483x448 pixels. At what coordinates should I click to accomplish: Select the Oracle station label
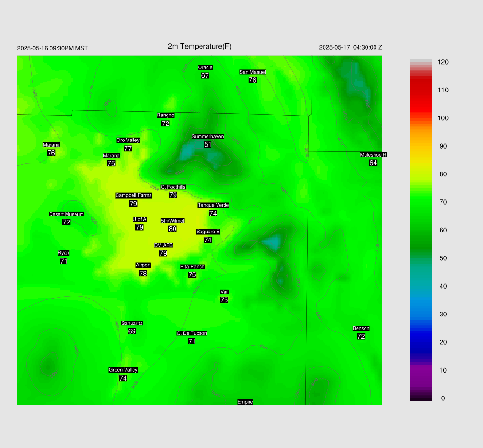205,67
